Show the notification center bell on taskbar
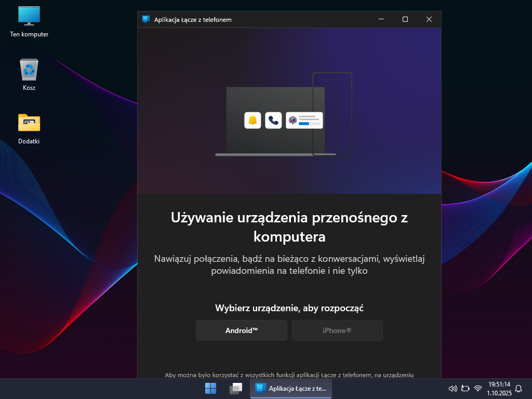Viewport: 532px width, 399px height. click(518, 388)
